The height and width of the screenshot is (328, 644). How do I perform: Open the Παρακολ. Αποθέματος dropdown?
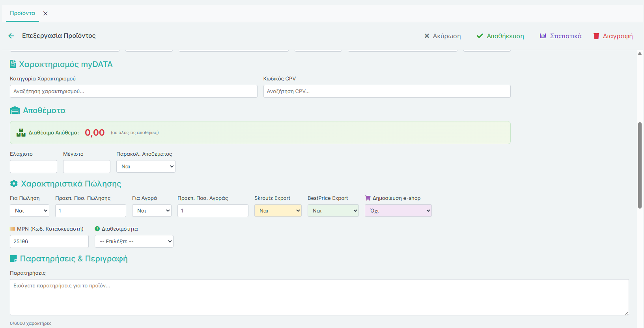146,166
